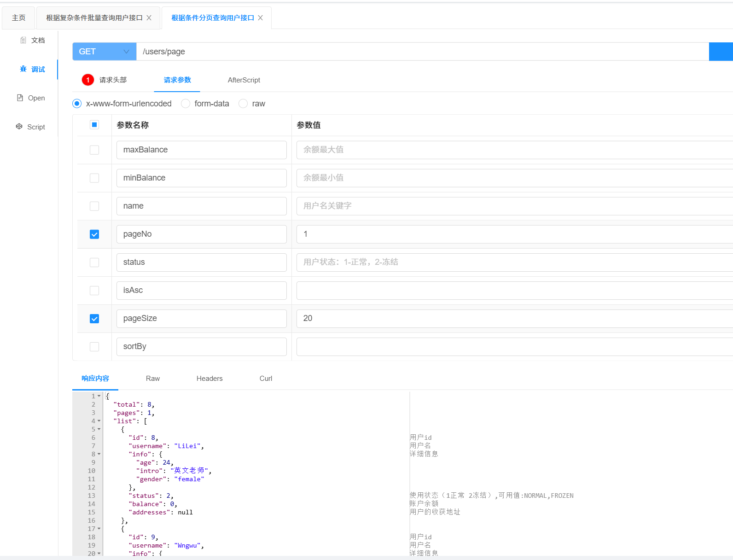The width and height of the screenshot is (733, 560).
Task: Click the 参数名称 column header
Action: pos(133,125)
